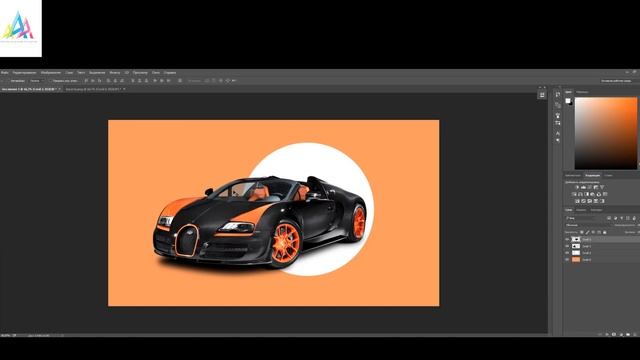The height and width of the screenshot is (360, 640).
Task: Open the Filter (Фильтр) menu
Action: coord(114,73)
